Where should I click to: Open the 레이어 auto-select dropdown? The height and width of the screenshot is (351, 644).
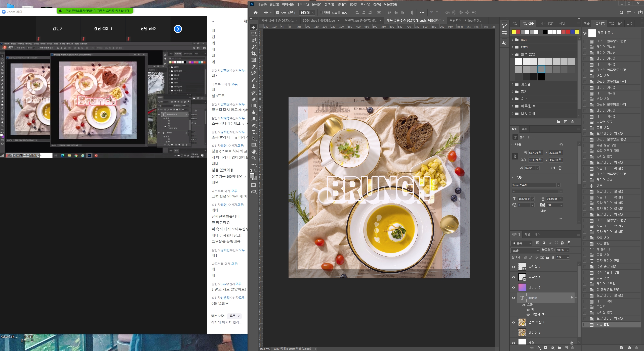tap(307, 13)
